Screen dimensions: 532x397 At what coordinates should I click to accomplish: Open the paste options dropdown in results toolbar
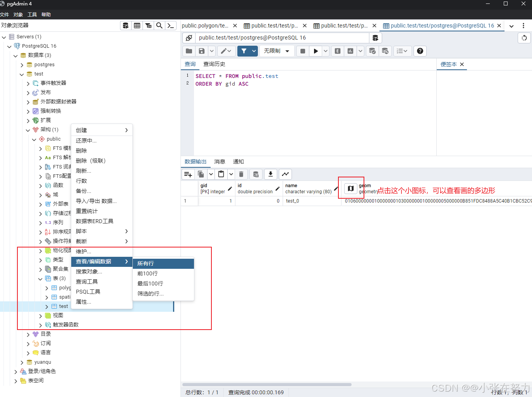point(231,174)
